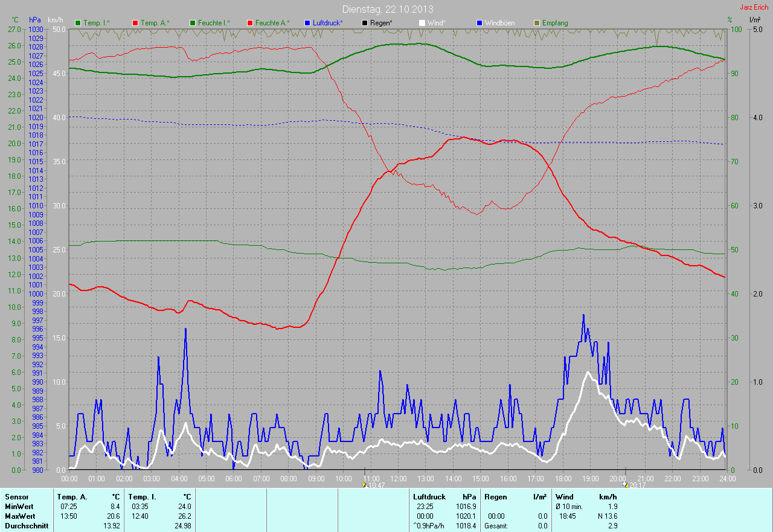773x532 pixels.
Task: Click the '1030' tick on the hPa axis
Action: [x=36, y=29]
